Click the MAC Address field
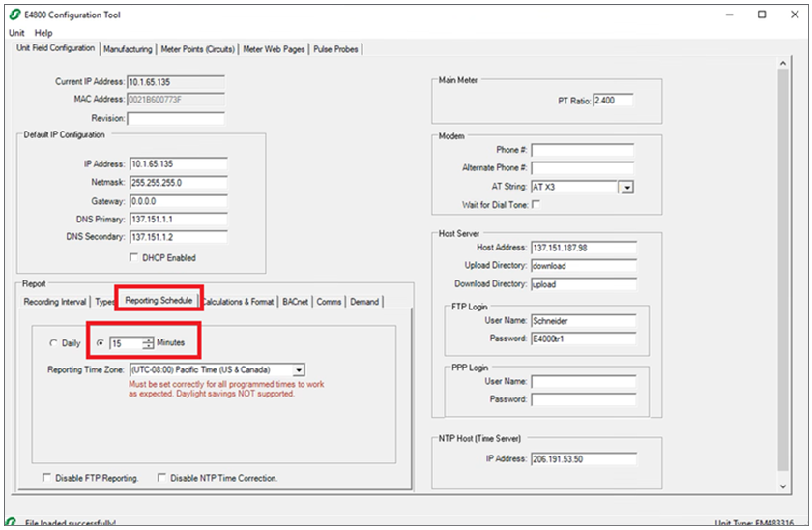 click(176, 100)
